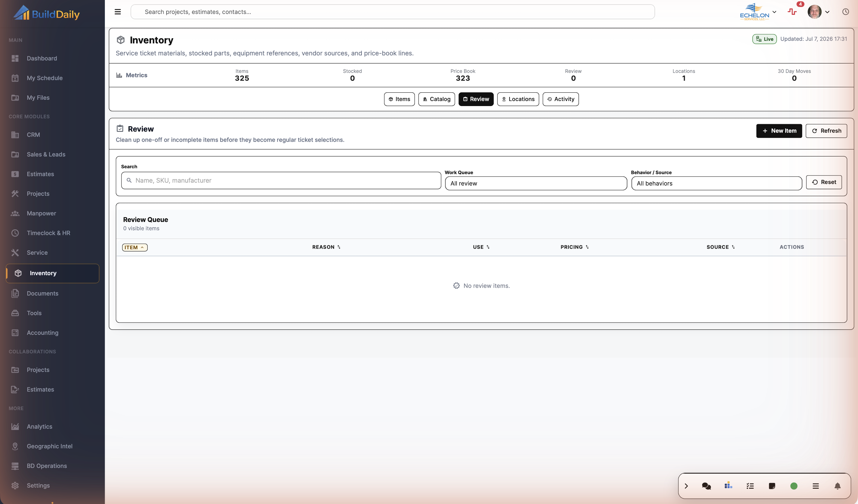Click the Locations 1 metric
Image resolution: width=858 pixels, height=504 pixels.
coord(684,75)
